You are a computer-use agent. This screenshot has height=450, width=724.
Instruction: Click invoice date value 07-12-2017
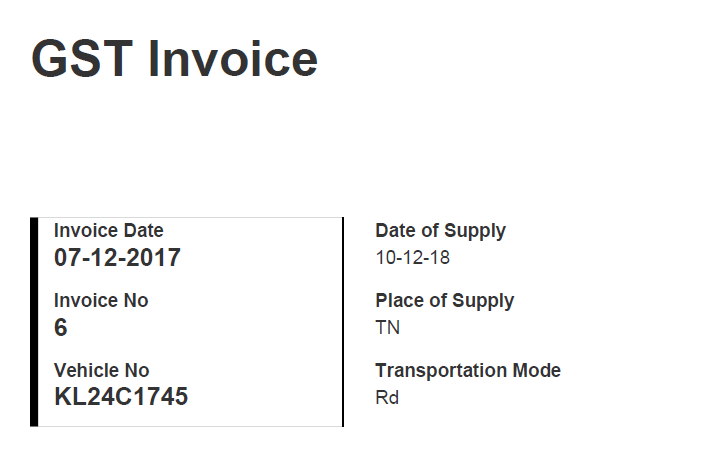(x=117, y=258)
